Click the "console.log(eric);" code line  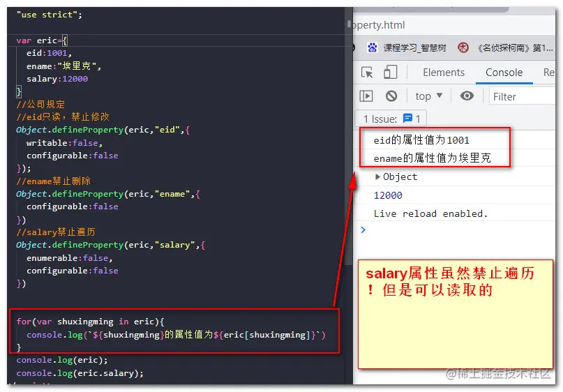click(x=62, y=360)
